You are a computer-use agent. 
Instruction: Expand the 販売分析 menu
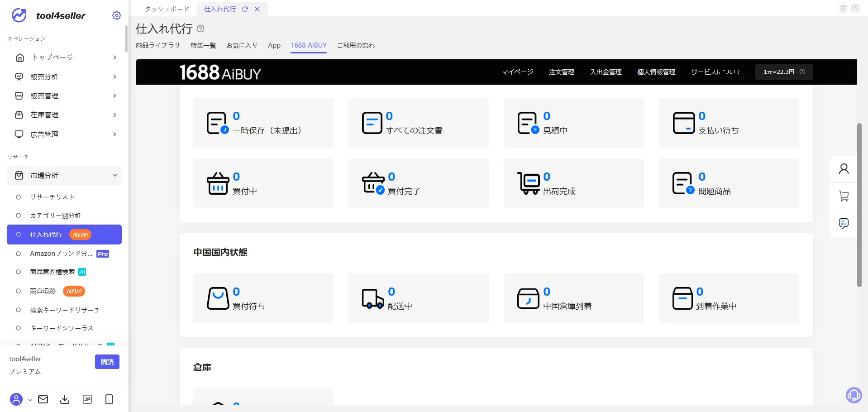tap(114, 77)
